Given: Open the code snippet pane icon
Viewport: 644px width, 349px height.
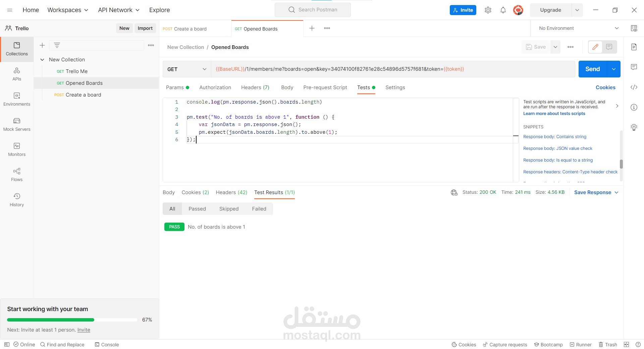Looking at the screenshot, I should [634, 87].
